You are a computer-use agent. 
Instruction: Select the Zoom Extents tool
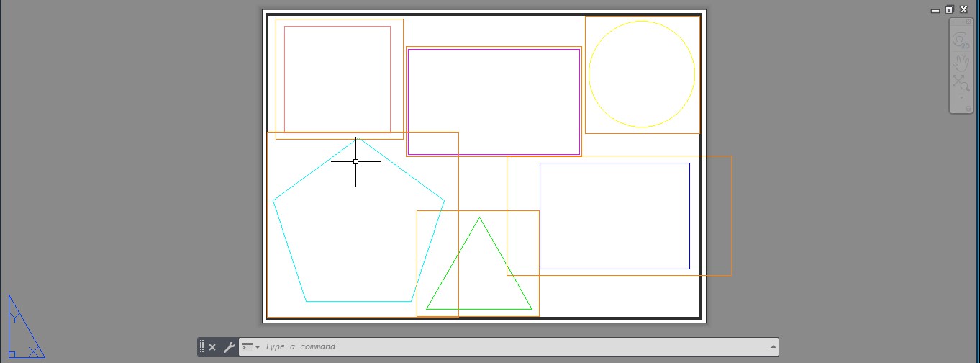[961, 82]
